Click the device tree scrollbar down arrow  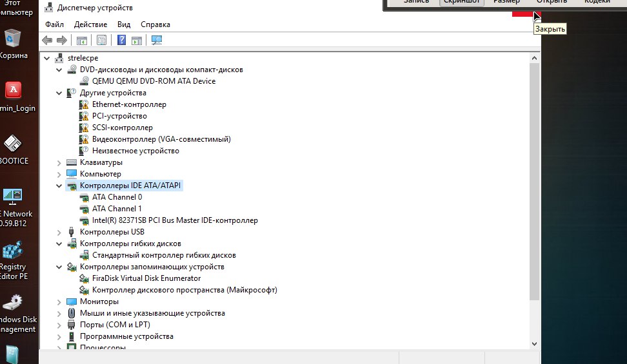pos(534,343)
